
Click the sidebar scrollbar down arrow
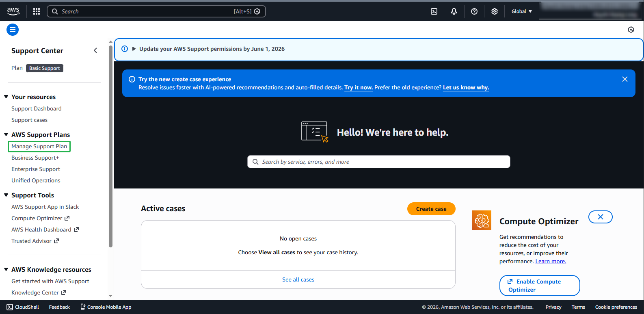pyautogui.click(x=111, y=296)
